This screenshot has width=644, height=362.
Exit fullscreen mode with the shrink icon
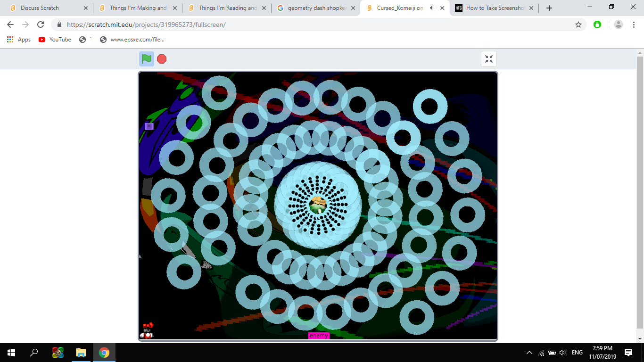click(x=489, y=59)
